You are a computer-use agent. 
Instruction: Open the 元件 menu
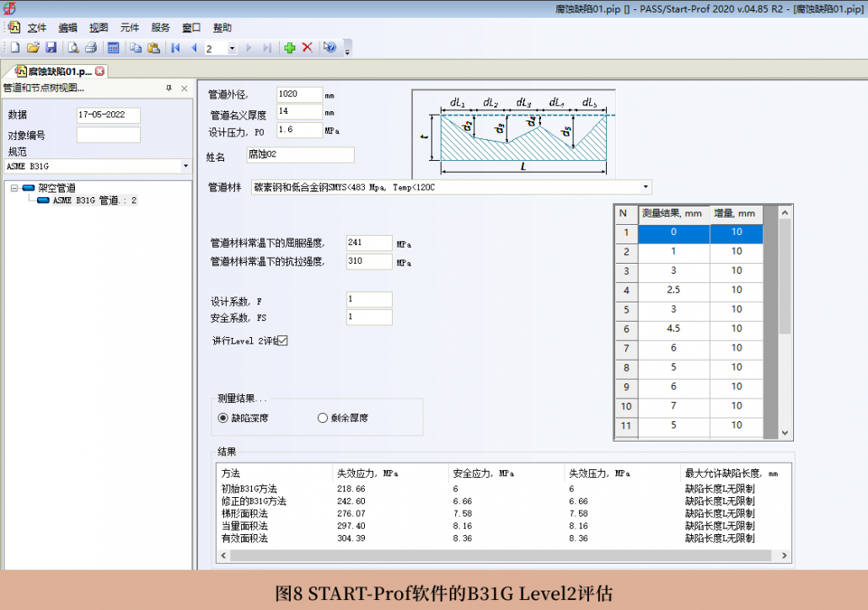tap(130, 28)
